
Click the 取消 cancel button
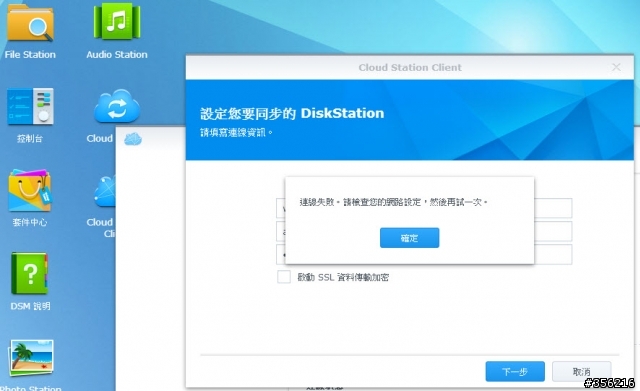coord(581,371)
